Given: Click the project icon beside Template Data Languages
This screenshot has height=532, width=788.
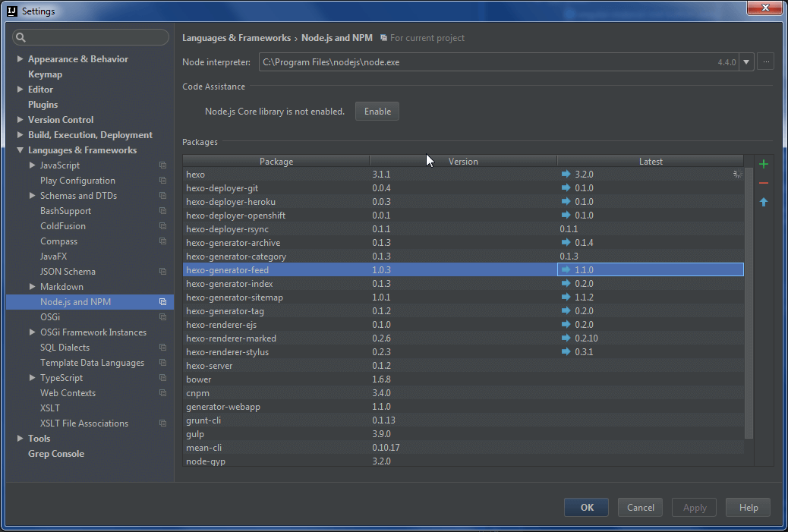Looking at the screenshot, I should pos(162,363).
